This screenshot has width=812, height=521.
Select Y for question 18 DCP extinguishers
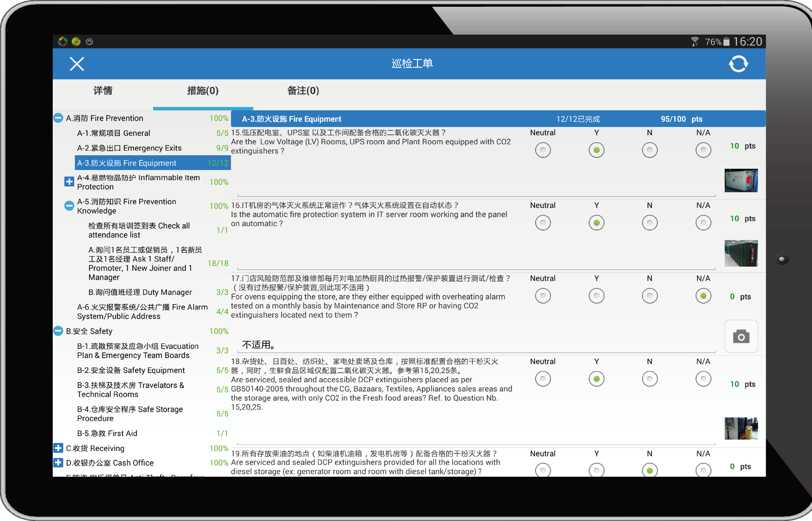click(x=596, y=379)
